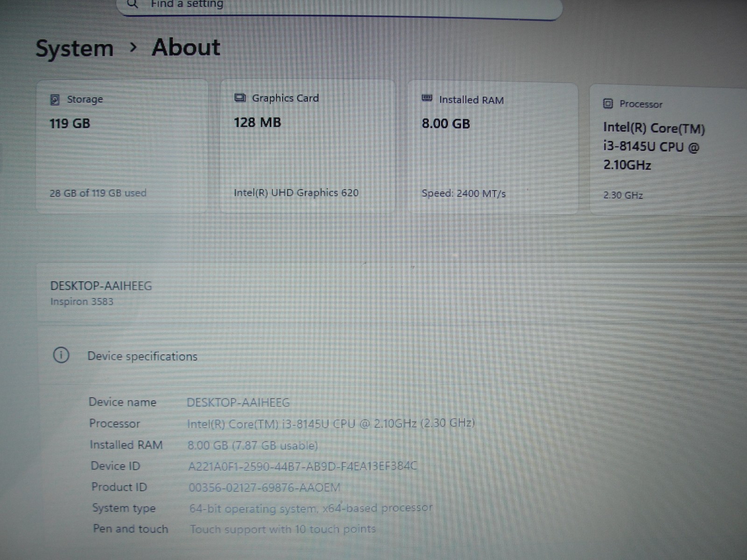747x560 pixels.
Task: Select the 8.00 GB RAM value in card
Action: click(446, 124)
